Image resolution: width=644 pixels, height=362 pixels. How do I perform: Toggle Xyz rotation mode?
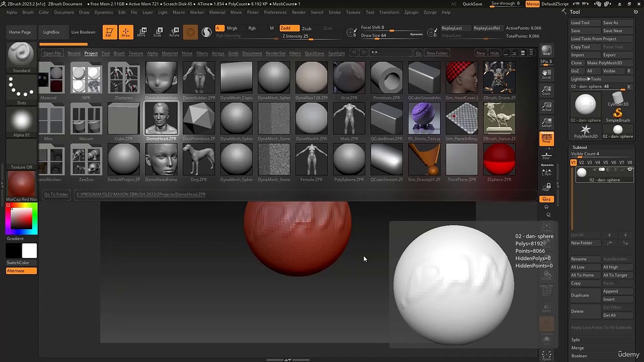tap(546, 199)
